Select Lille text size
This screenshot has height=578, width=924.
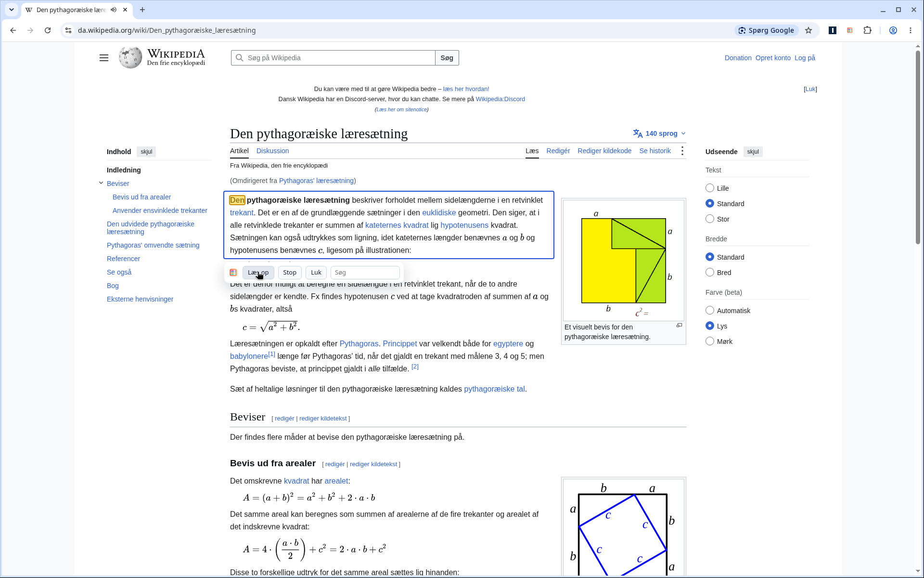(710, 188)
